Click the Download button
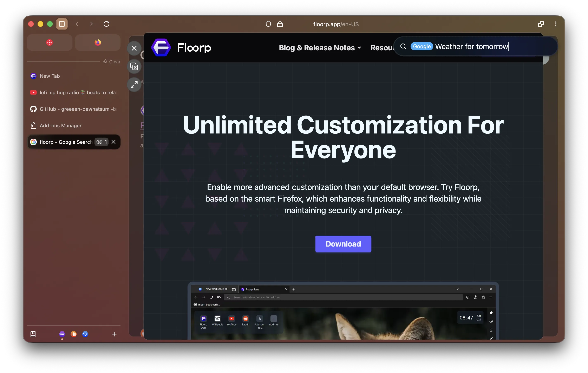This screenshot has width=588, height=373. (343, 244)
